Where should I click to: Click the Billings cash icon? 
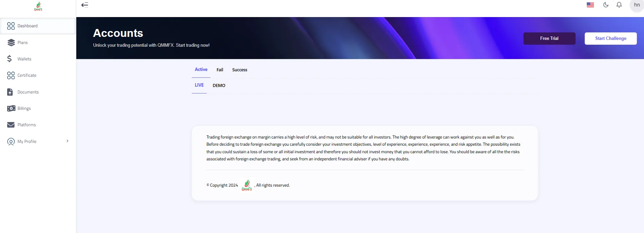click(x=11, y=108)
